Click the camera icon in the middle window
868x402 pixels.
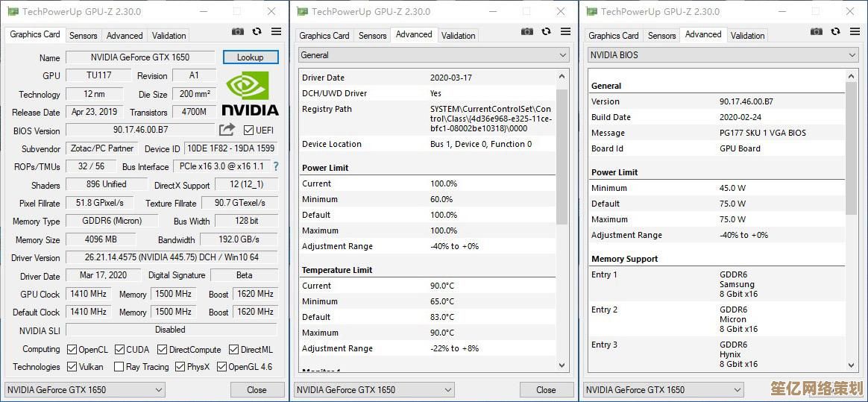527,31
